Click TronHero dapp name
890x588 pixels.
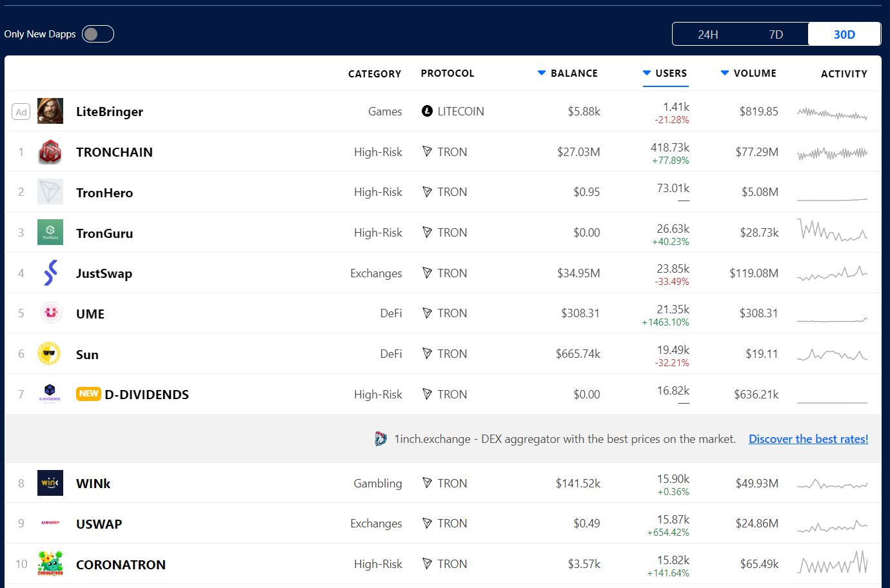pos(104,193)
